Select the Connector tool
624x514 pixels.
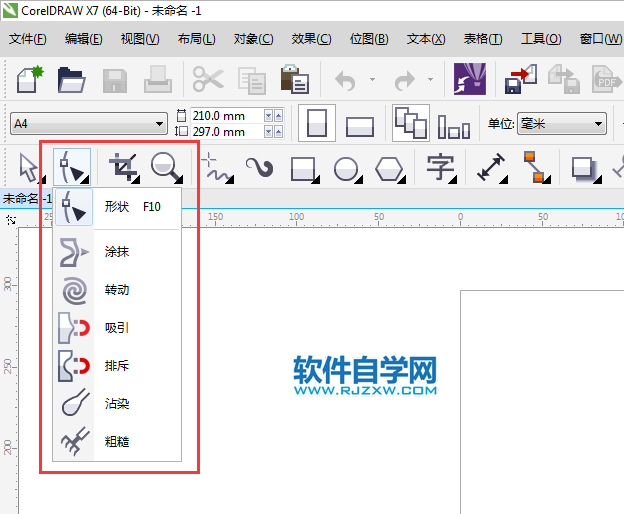(535, 167)
